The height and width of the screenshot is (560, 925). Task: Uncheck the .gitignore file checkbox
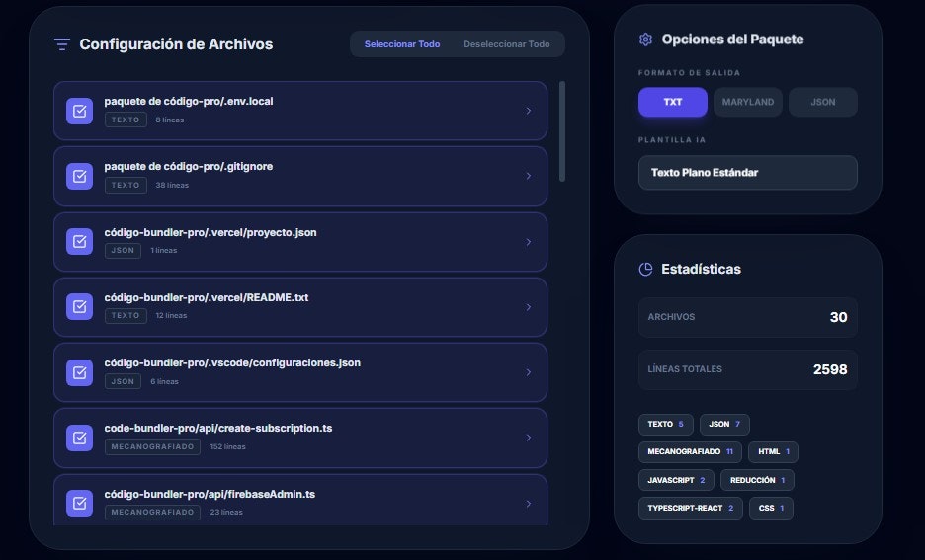(80, 176)
